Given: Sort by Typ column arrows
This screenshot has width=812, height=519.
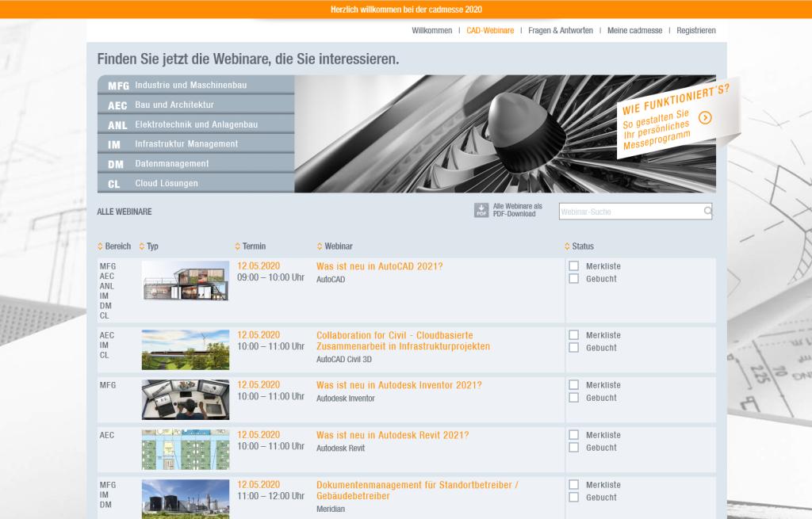Looking at the screenshot, I should (x=142, y=246).
